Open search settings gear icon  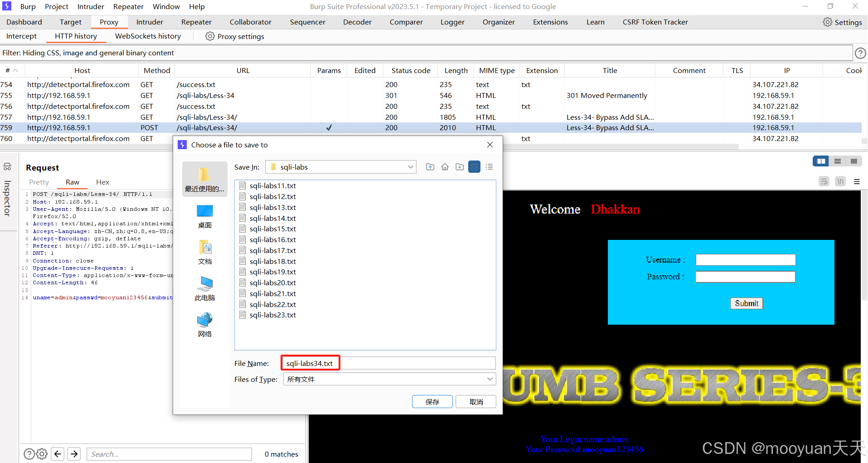point(42,454)
